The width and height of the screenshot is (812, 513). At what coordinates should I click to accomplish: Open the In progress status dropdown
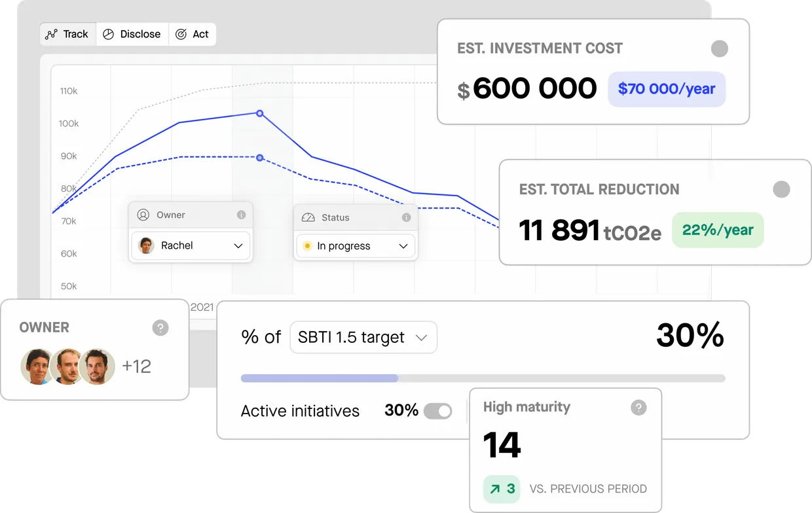point(404,246)
